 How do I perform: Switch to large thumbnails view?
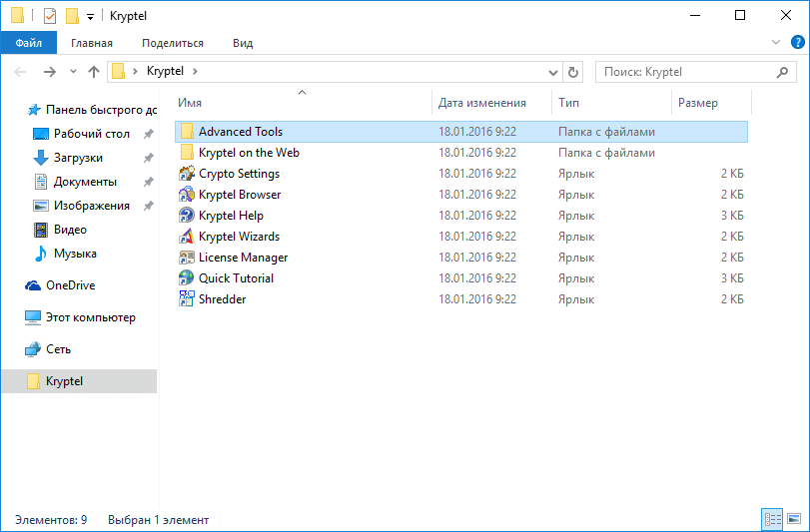794,519
